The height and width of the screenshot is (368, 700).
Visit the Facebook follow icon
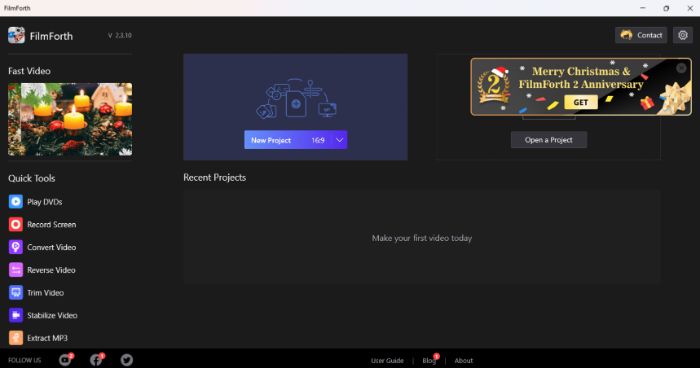coord(96,360)
